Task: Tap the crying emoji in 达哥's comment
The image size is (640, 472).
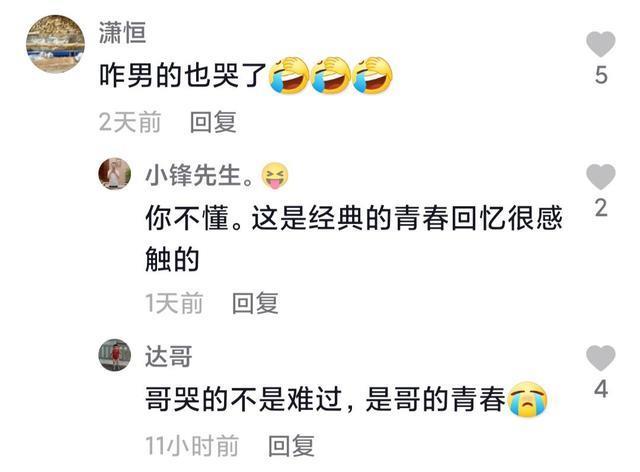Action: [527, 399]
